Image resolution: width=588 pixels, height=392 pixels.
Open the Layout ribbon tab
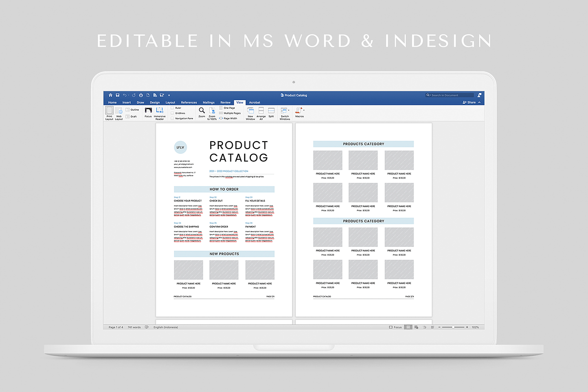click(170, 102)
